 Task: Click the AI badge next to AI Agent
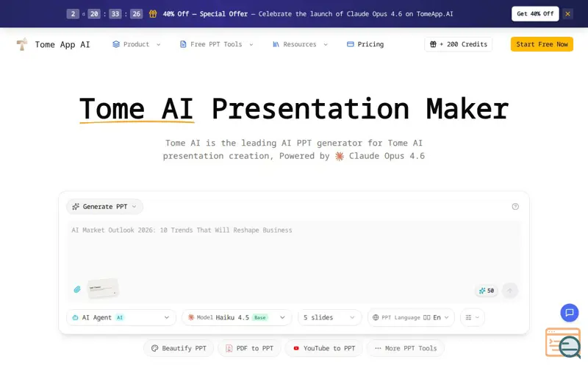pyautogui.click(x=120, y=318)
